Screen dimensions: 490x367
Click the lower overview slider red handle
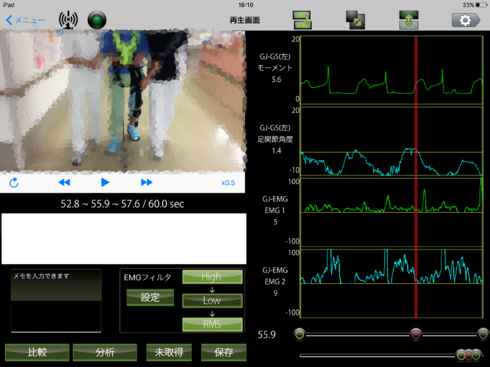469,355
